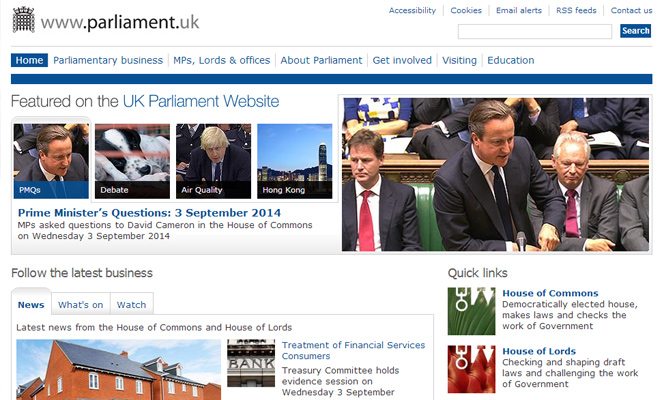Switch to the What's on tab
660x400 pixels.
click(x=80, y=304)
